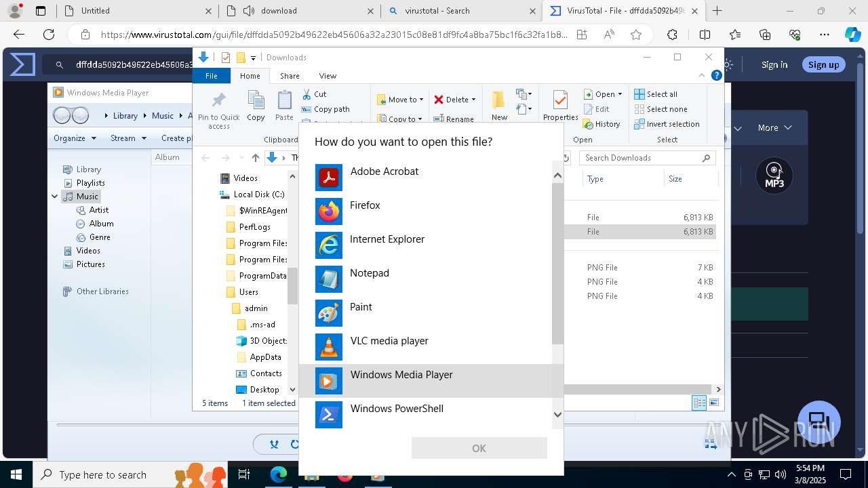Select Paint in the open-with dialog
This screenshot has height=488, width=868.
pyautogui.click(x=425, y=313)
